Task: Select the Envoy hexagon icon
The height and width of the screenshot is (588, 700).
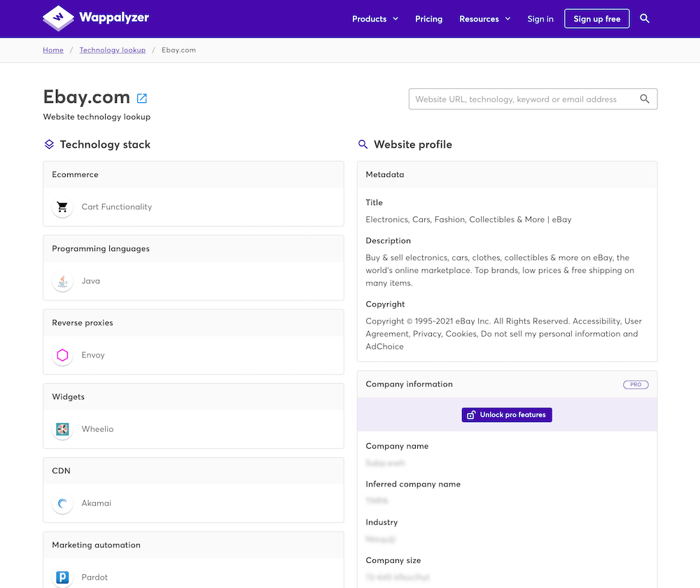Action: [x=62, y=355]
